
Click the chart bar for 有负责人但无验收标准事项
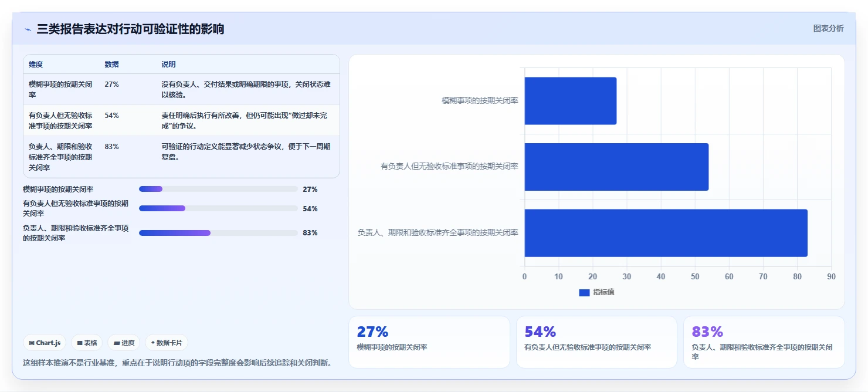[x=616, y=167]
